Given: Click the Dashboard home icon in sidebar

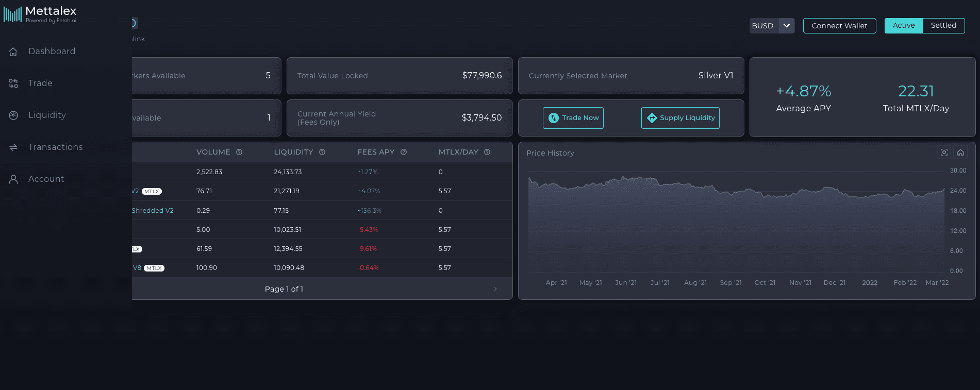Looking at the screenshot, I should click(13, 52).
